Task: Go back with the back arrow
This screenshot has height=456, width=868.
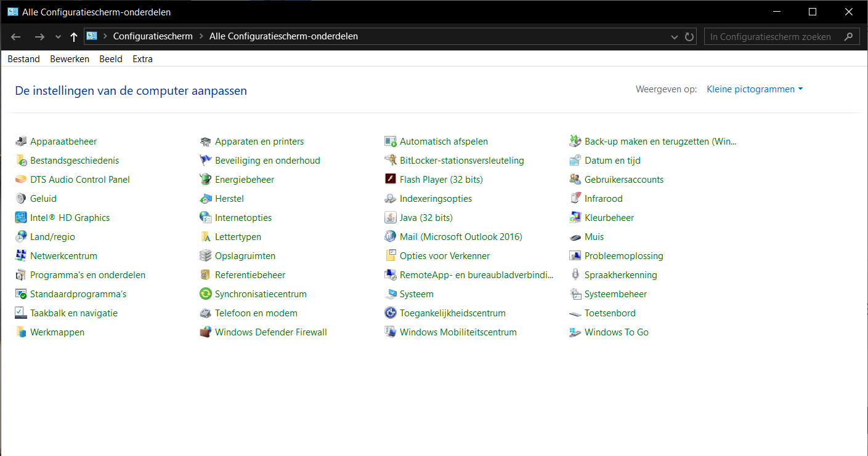Action: point(17,37)
